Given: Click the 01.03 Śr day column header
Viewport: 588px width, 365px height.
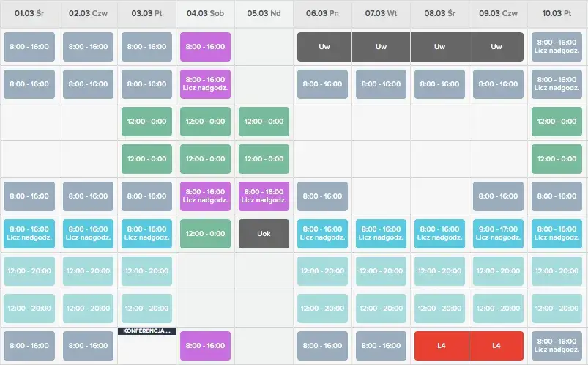Looking at the screenshot, I should (x=29, y=13).
